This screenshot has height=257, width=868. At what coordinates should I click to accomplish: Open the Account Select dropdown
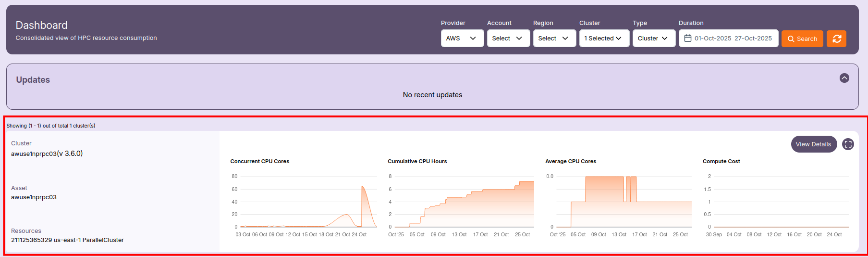tap(508, 39)
